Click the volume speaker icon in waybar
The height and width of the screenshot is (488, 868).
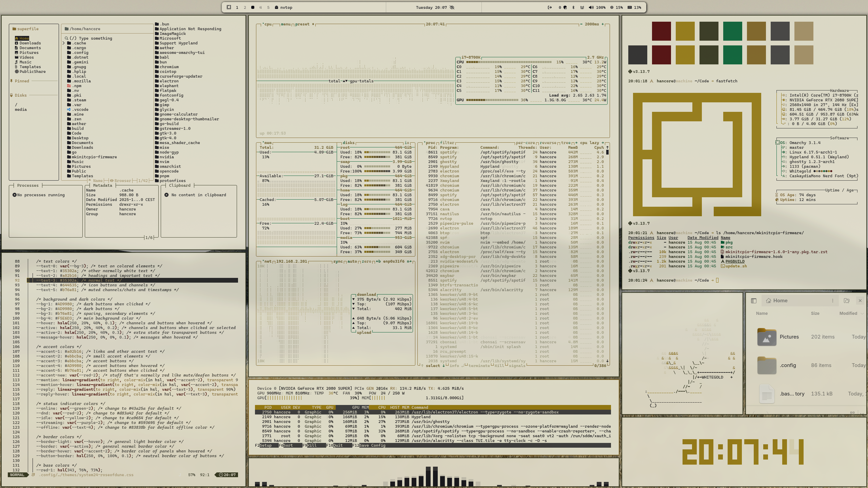pos(591,7)
